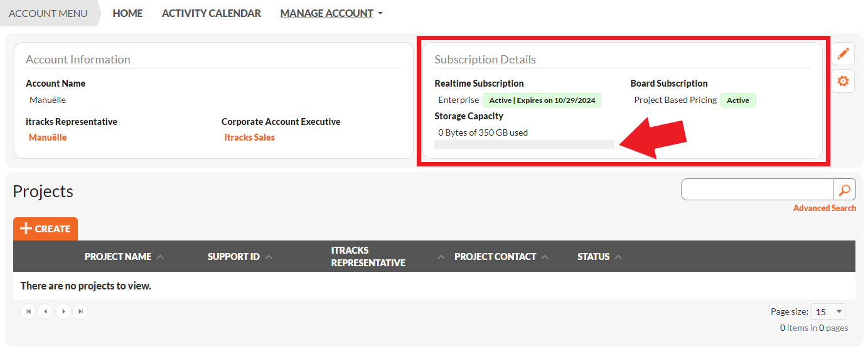Click the Project Name column header
The width and height of the screenshot is (868, 351).
[118, 257]
